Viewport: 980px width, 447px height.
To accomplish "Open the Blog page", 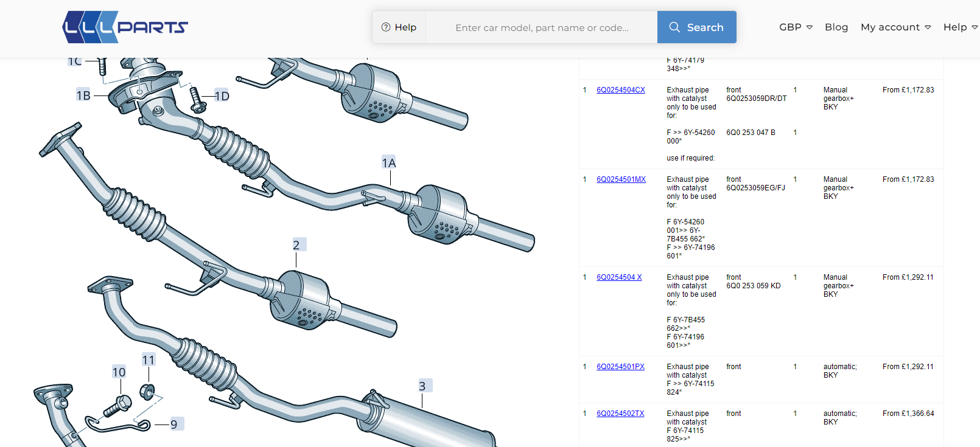I will click(x=836, y=27).
